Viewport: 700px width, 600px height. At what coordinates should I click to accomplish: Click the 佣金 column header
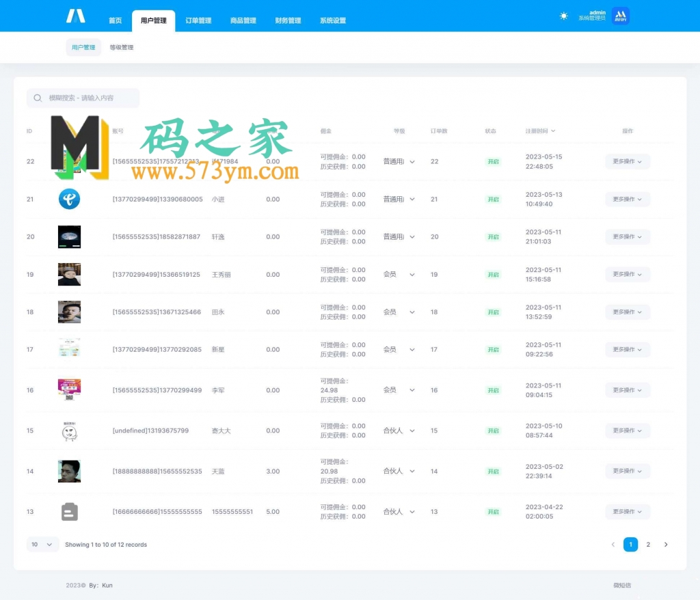[326, 131]
